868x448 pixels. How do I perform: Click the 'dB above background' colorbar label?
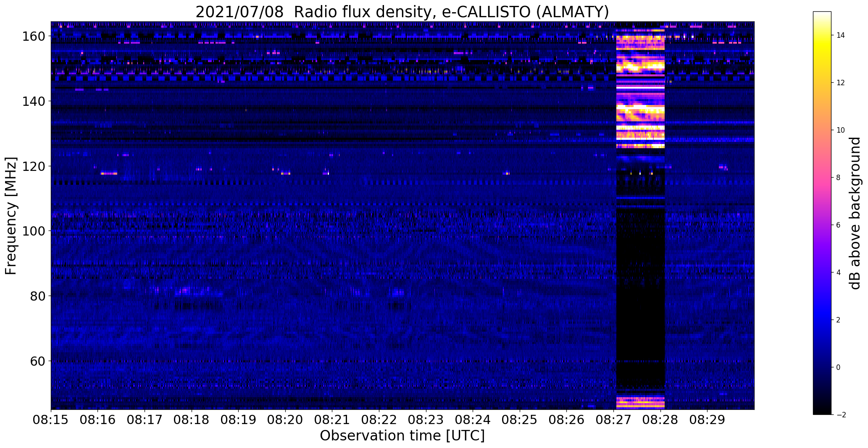click(x=855, y=213)
